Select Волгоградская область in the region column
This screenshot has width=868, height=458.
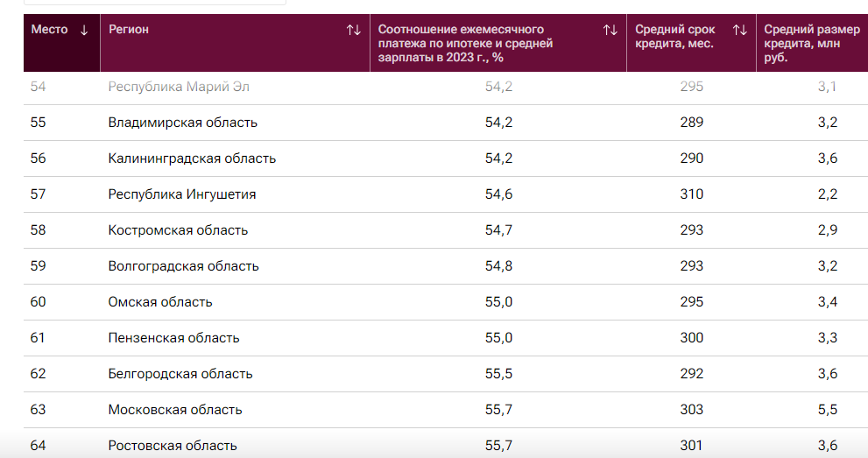[183, 266]
